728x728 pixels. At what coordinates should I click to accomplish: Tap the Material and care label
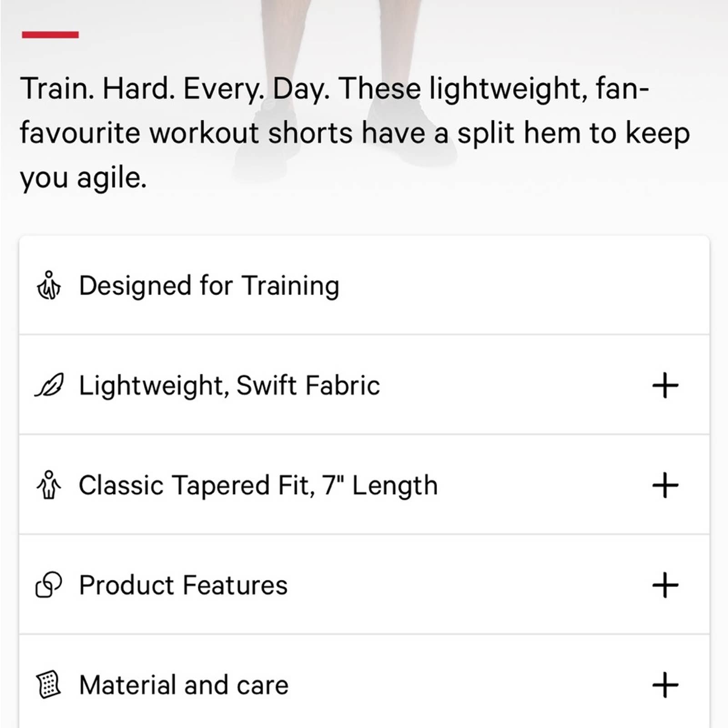[184, 684]
